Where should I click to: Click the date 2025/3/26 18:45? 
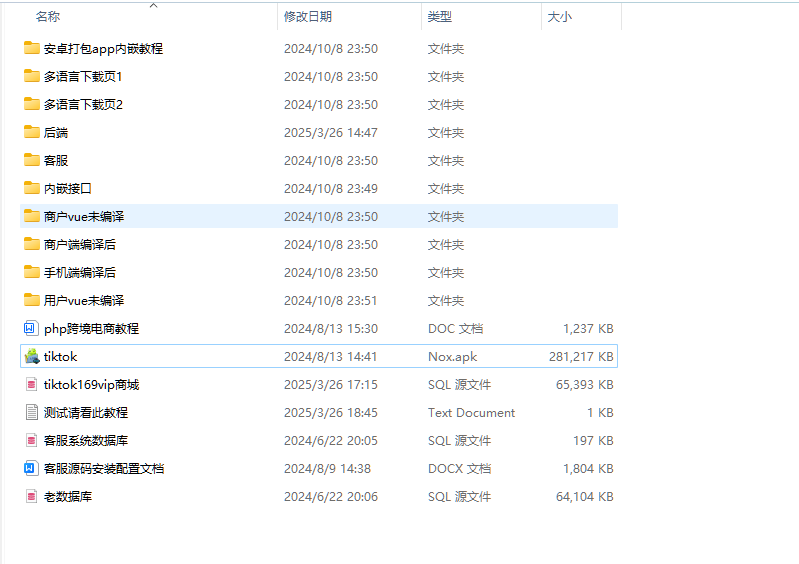coord(331,413)
